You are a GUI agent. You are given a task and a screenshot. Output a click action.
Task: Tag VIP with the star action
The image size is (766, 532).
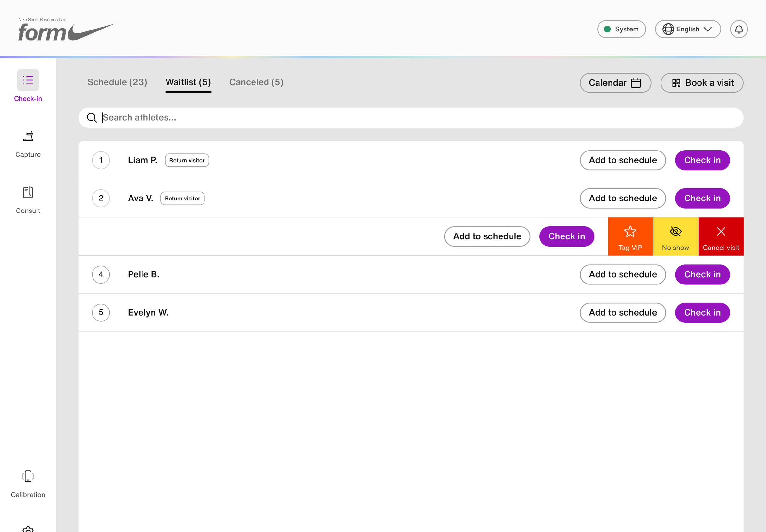pos(630,236)
